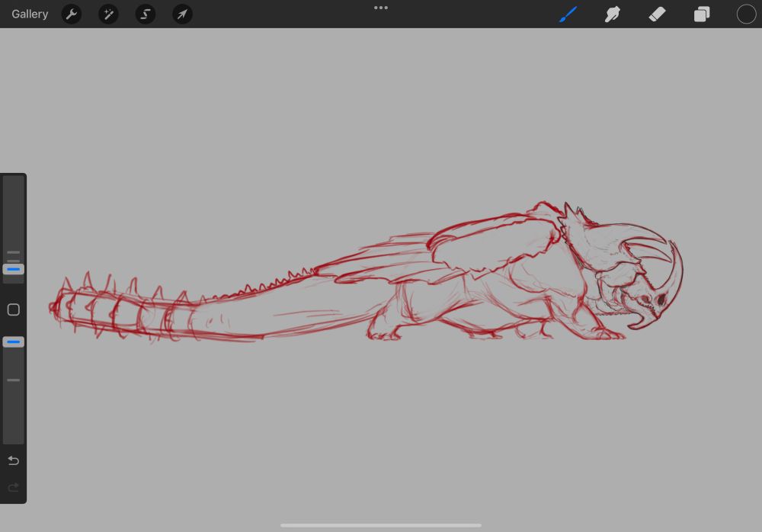Select the Paint brush tool

[568, 14]
